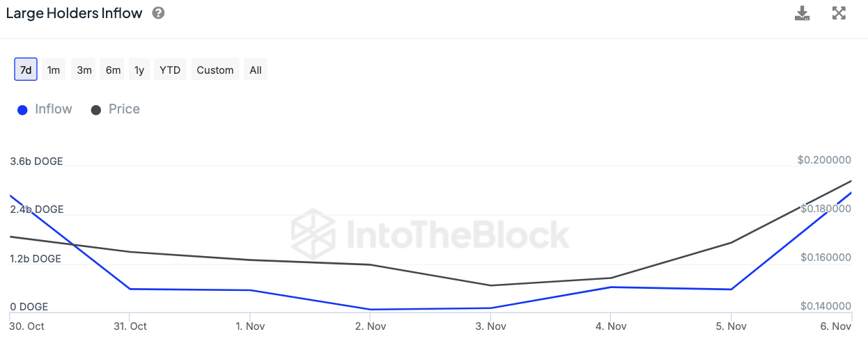Screen dimensions: 868x341
Task: Click the help question mark icon
Action: (x=158, y=13)
